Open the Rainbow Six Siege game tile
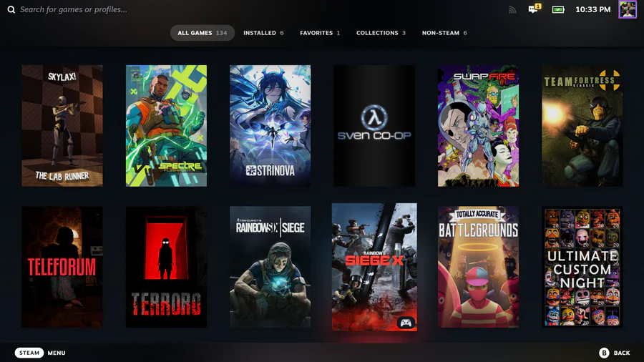644x362 pixels. click(x=270, y=267)
